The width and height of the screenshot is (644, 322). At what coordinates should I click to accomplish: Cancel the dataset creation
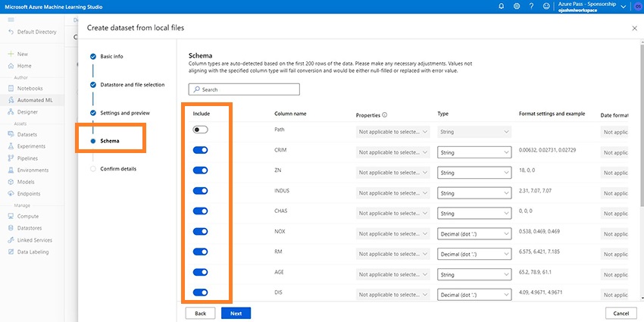pos(621,312)
